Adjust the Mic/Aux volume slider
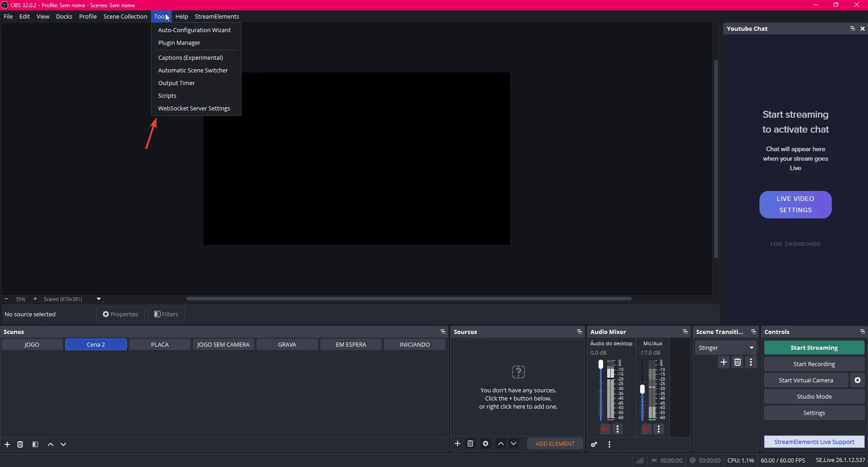Screen dimensions: 868x467 point(642,388)
